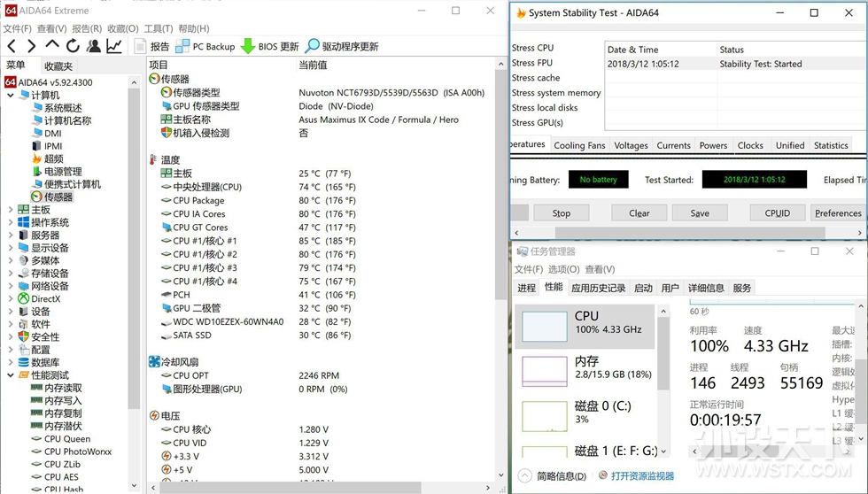The image size is (868, 494).
Task: Open 帮助(H) menu in AIDA64
Action: click(194, 28)
